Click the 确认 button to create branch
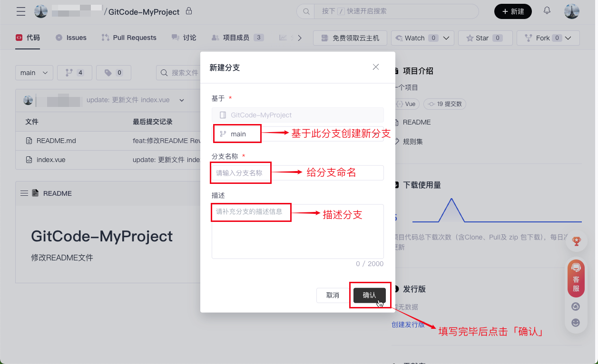 click(370, 295)
